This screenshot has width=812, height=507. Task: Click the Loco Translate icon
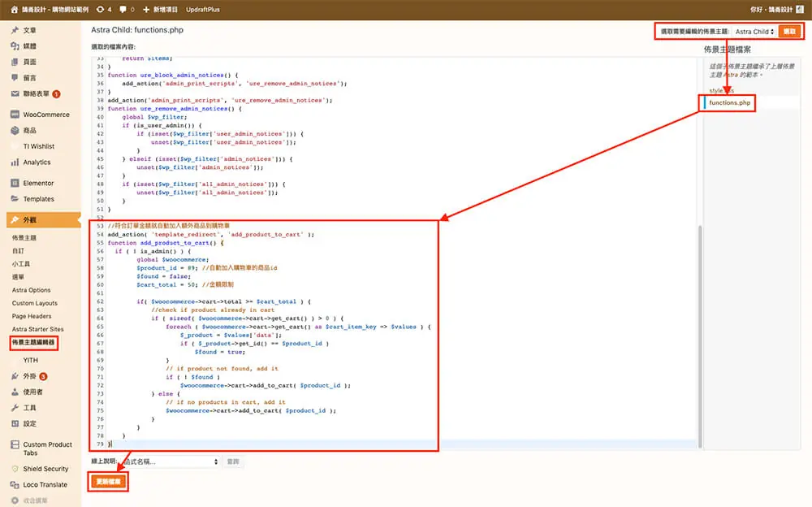[x=15, y=485]
